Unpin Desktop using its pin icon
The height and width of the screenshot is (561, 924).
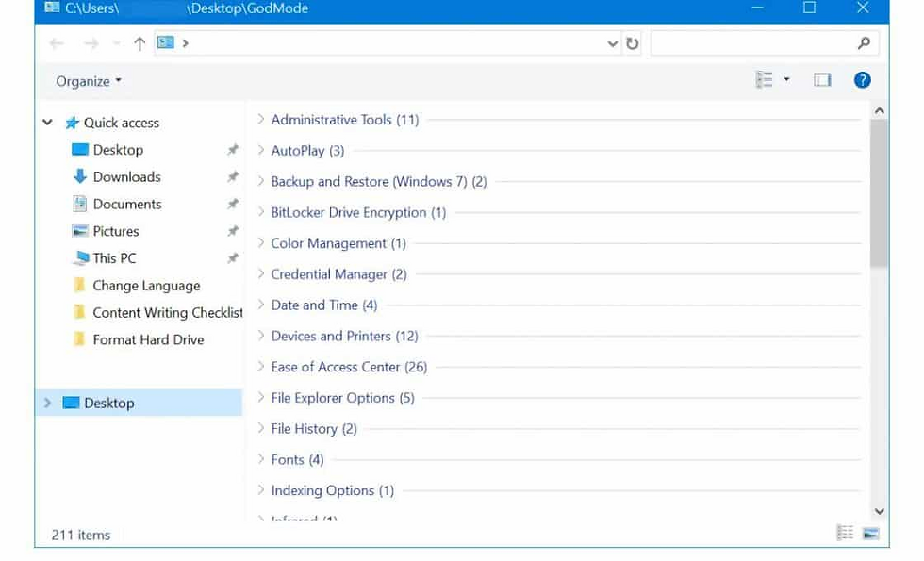(x=234, y=150)
